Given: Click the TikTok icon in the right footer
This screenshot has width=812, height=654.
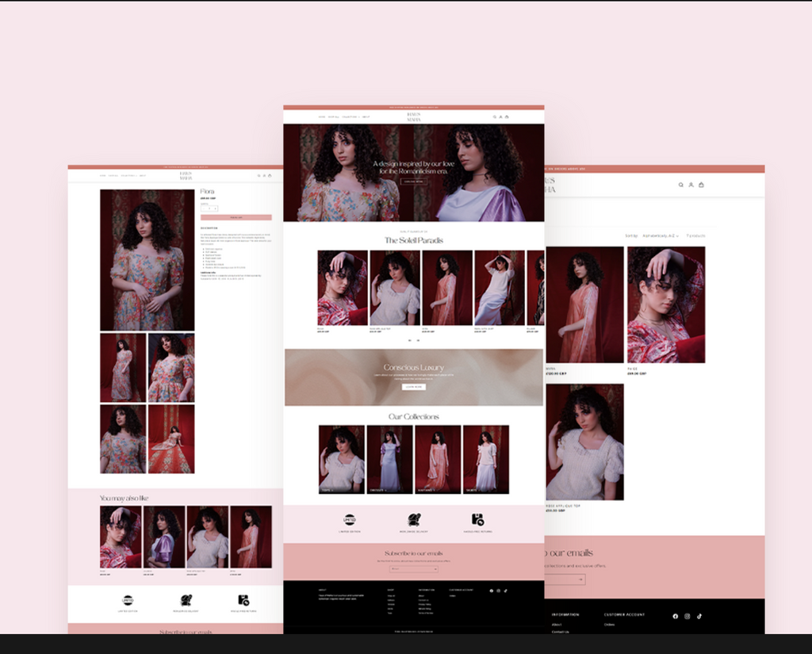Looking at the screenshot, I should [699, 616].
